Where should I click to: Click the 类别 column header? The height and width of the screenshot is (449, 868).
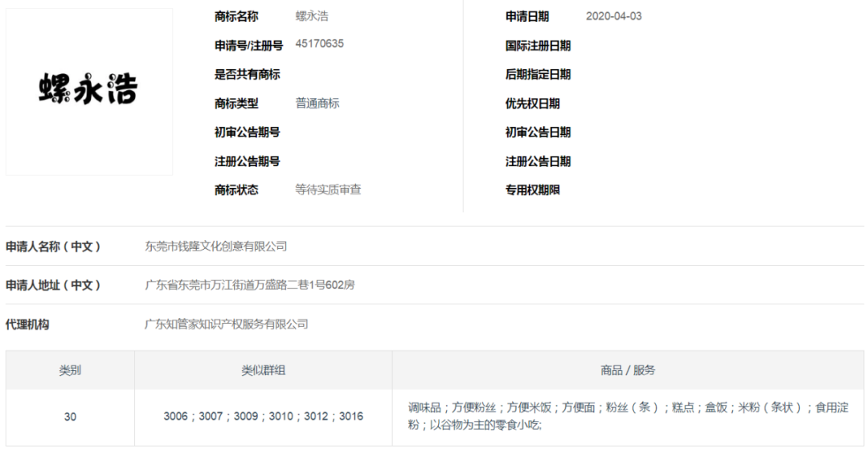pos(70,370)
